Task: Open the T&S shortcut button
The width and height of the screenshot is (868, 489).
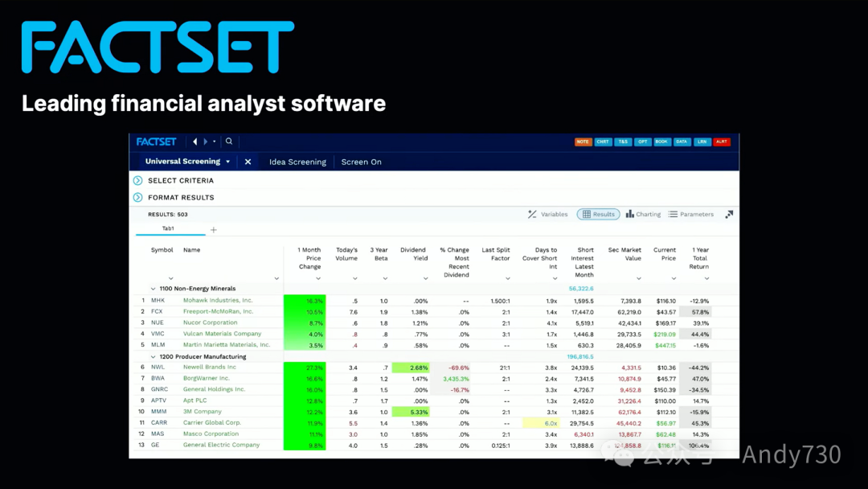Action: [623, 142]
